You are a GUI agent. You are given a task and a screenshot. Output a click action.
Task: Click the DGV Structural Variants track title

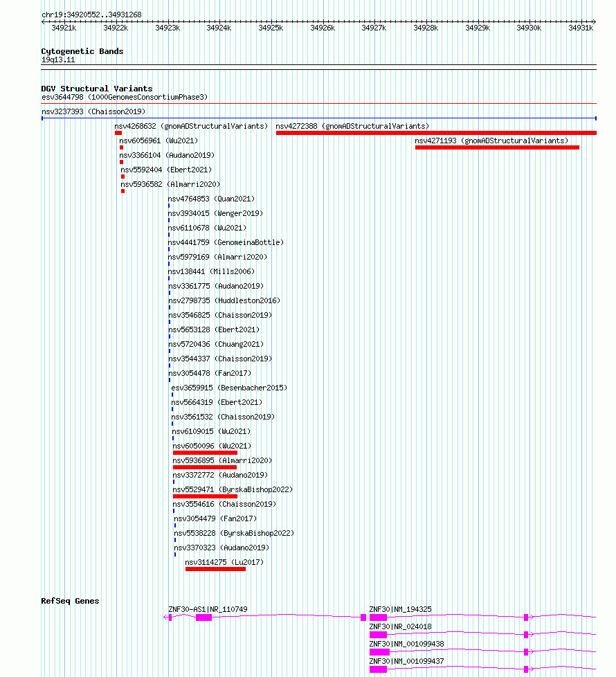pos(97,89)
